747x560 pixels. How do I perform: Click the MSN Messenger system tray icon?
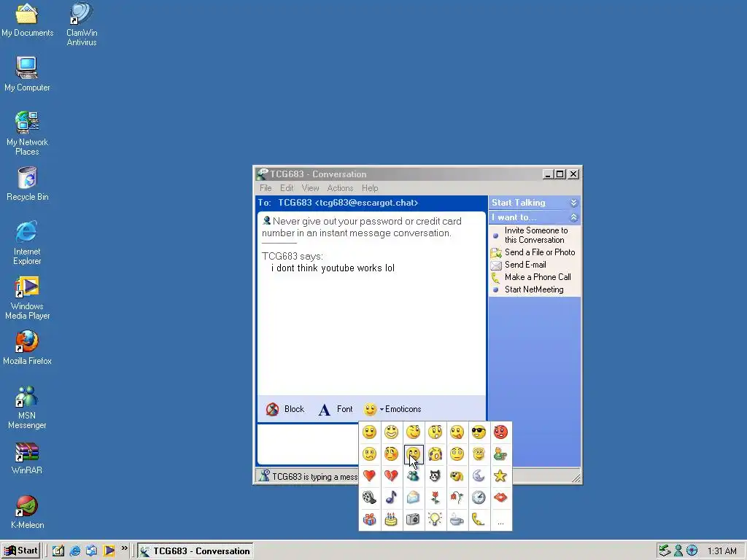tap(678, 551)
